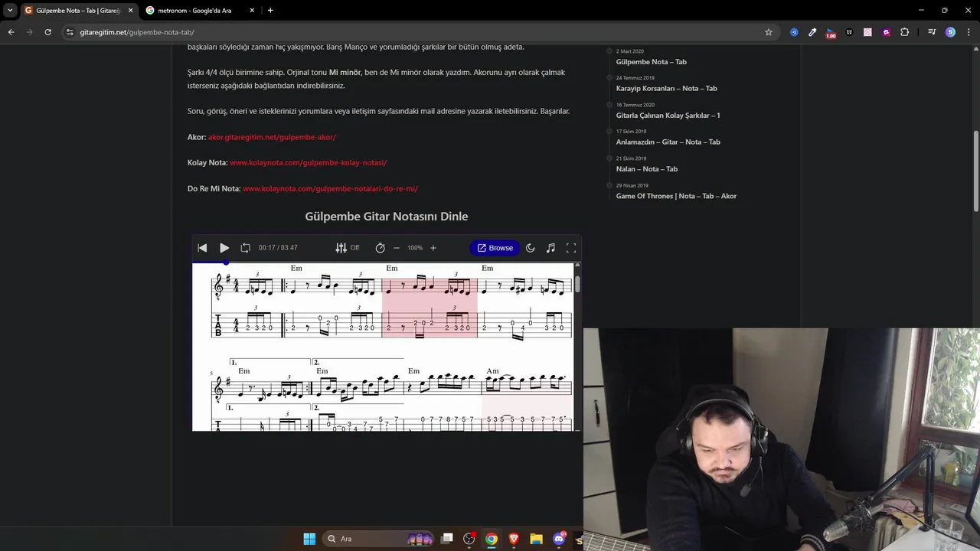The image size is (980, 551).
Task: Skip back to start of the score
Action: [x=202, y=248]
